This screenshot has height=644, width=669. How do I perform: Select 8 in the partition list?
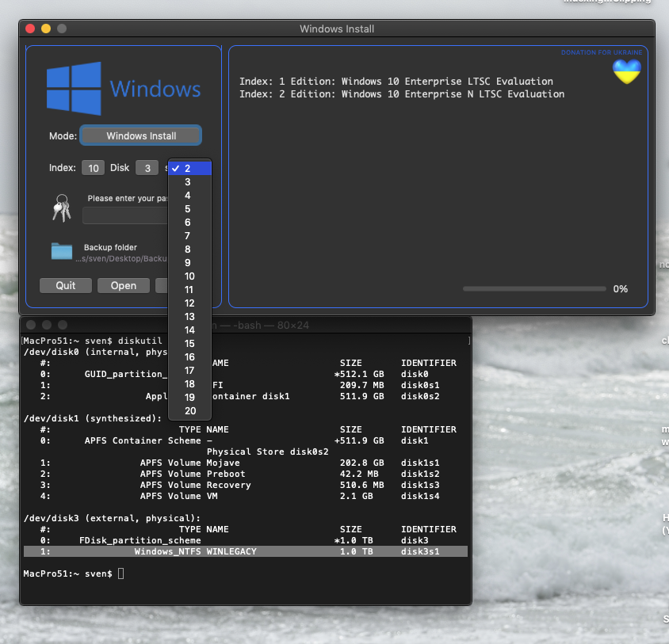coord(190,249)
